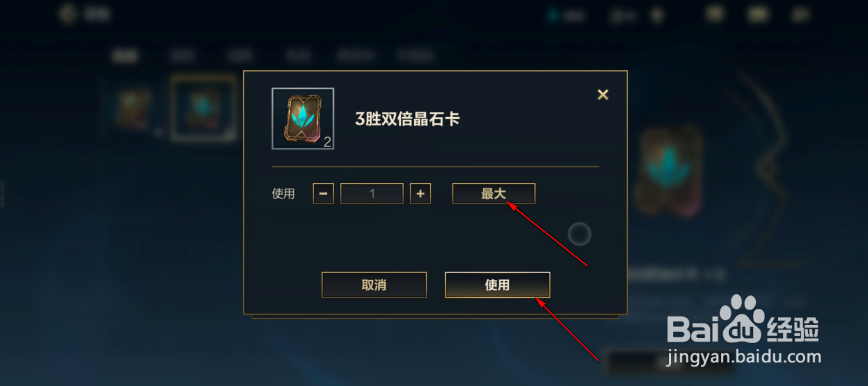
Task: Confirm with the 使用 button
Action: pos(497,285)
